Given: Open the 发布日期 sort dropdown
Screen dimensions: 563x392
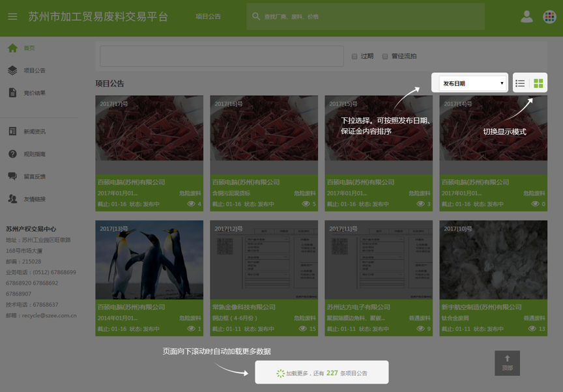Looking at the screenshot, I should [473, 83].
